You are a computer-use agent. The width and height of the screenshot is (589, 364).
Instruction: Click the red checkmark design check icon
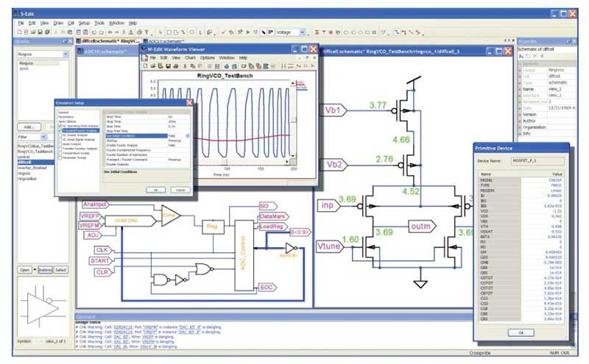coord(224,32)
